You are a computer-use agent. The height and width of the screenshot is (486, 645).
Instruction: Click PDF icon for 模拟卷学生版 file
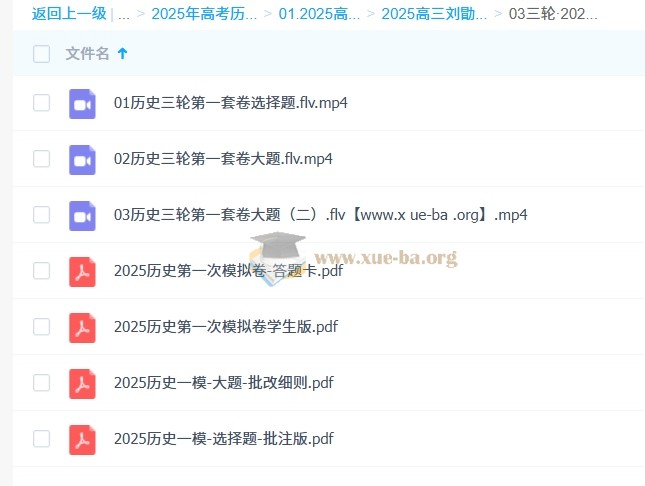(81, 327)
